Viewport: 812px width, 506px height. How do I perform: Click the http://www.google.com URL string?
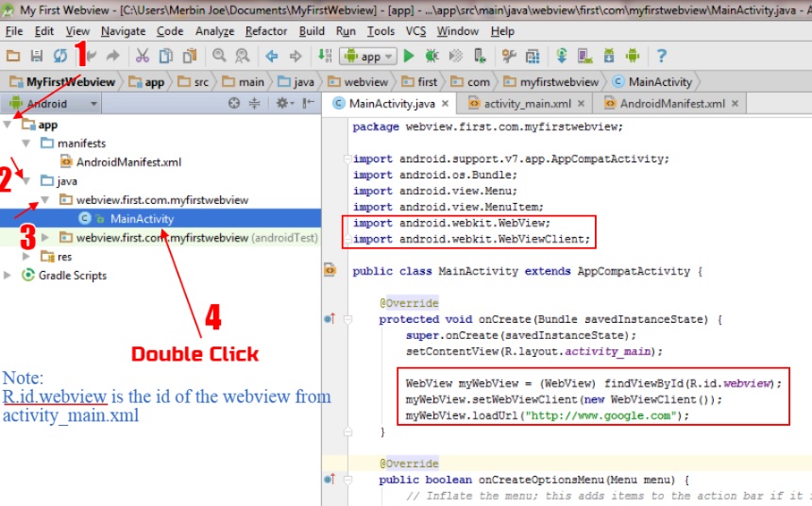point(601,415)
